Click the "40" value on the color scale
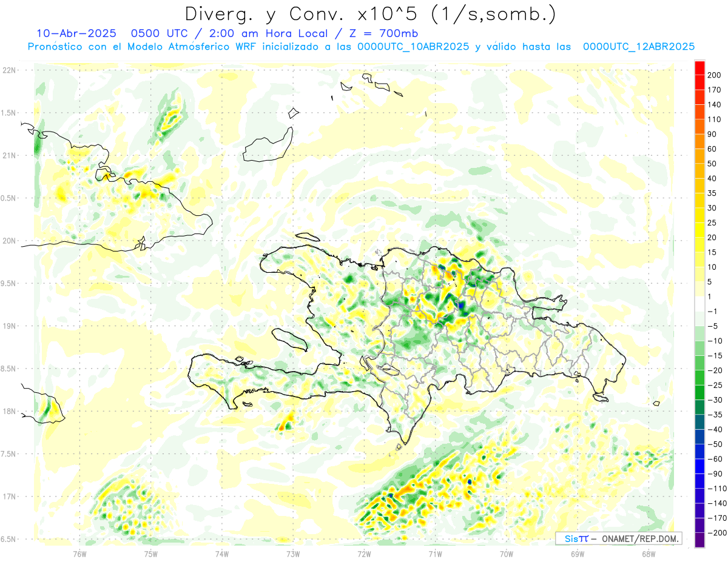Screen dimensions: 728x562 coord(712,178)
